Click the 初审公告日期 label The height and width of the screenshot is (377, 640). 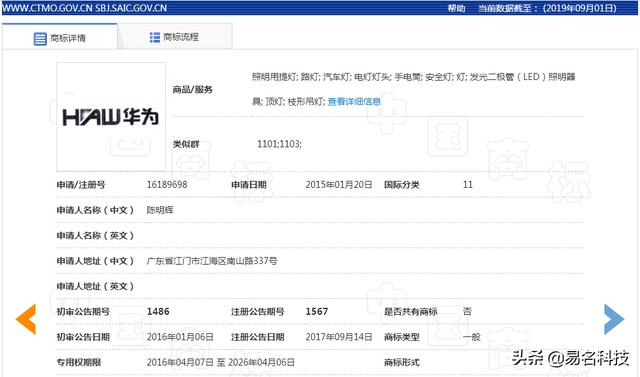[83, 337]
